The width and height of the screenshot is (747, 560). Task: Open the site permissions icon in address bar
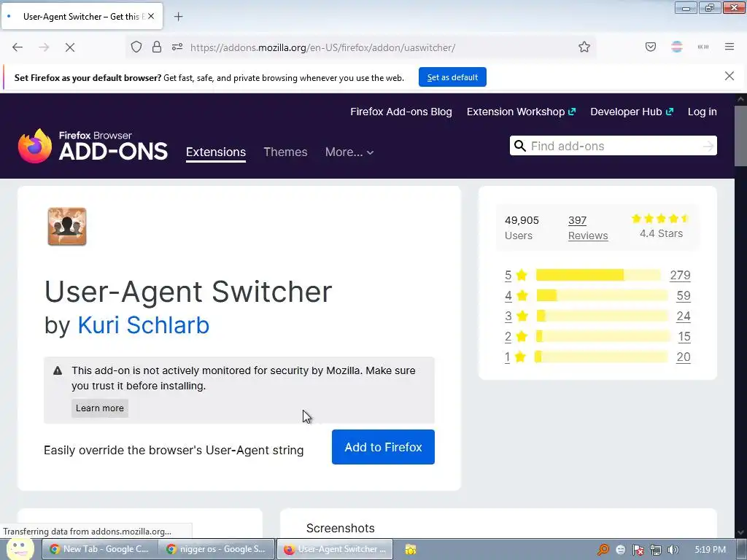click(x=177, y=47)
